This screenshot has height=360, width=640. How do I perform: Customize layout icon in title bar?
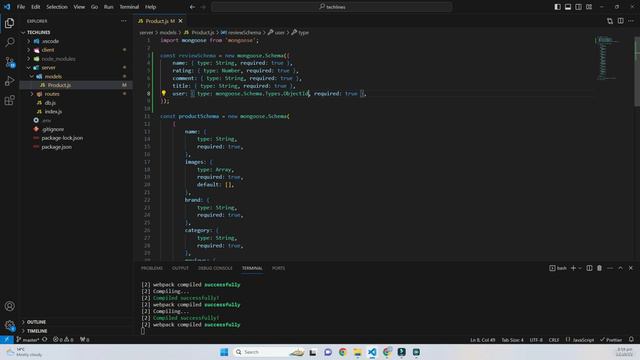pos(589,7)
